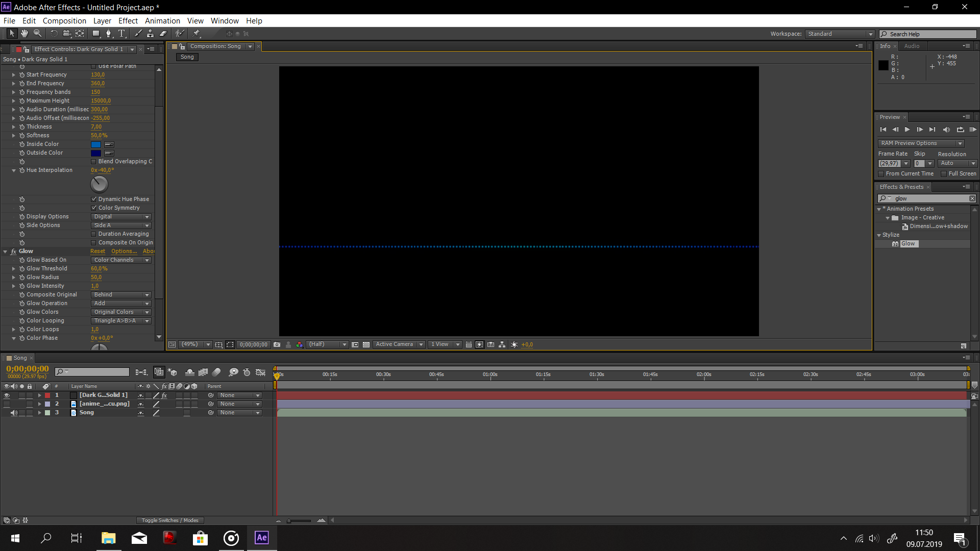The height and width of the screenshot is (551, 980).
Task: Play the composition preview
Action: [907, 130]
